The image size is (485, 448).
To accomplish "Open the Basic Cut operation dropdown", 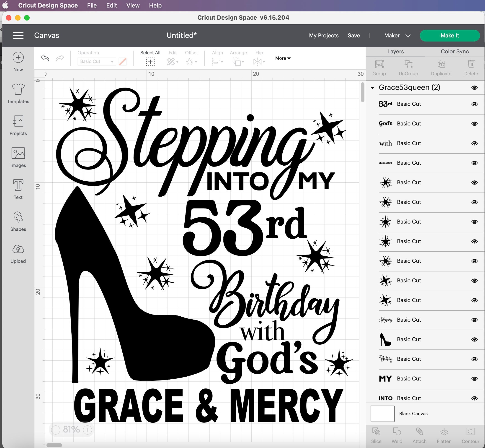I will tap(96, 61).
